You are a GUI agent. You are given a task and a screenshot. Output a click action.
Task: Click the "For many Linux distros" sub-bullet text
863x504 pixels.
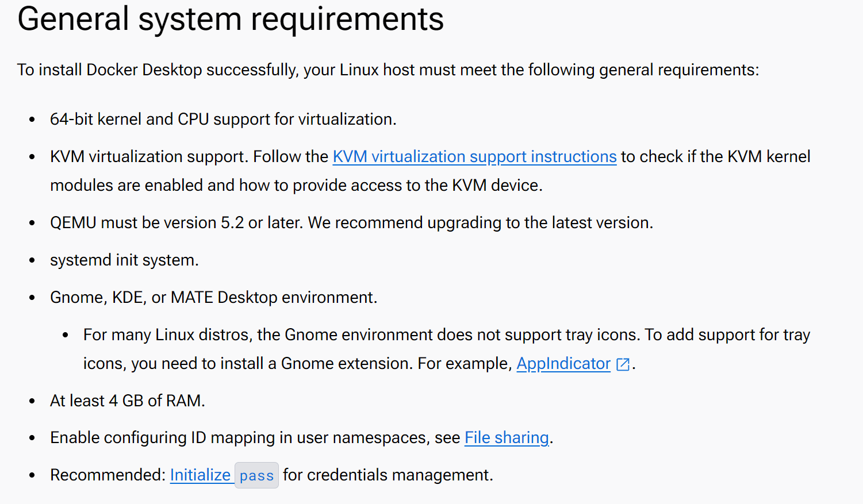click(446, 334)
